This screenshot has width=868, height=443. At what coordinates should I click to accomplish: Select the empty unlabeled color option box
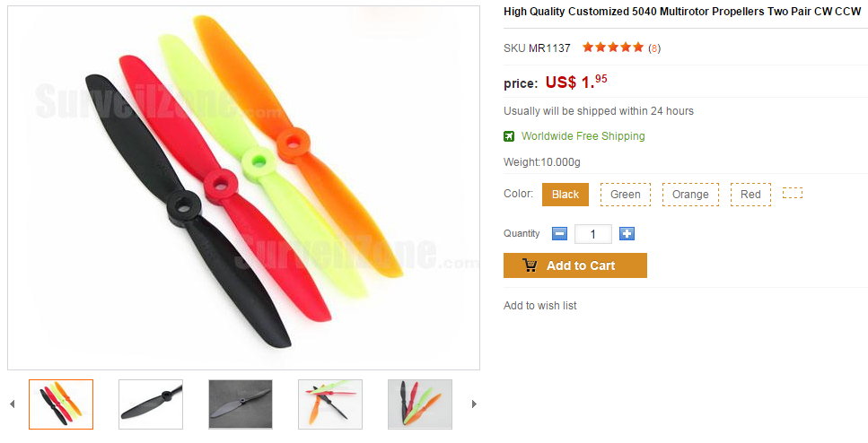(793, 193)
